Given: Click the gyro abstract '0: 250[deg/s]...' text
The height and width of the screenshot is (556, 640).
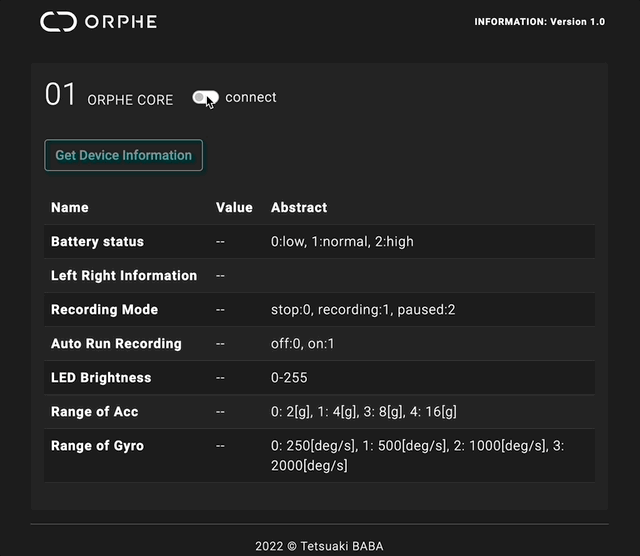Looking at the screenshot, I should point(418,455).
